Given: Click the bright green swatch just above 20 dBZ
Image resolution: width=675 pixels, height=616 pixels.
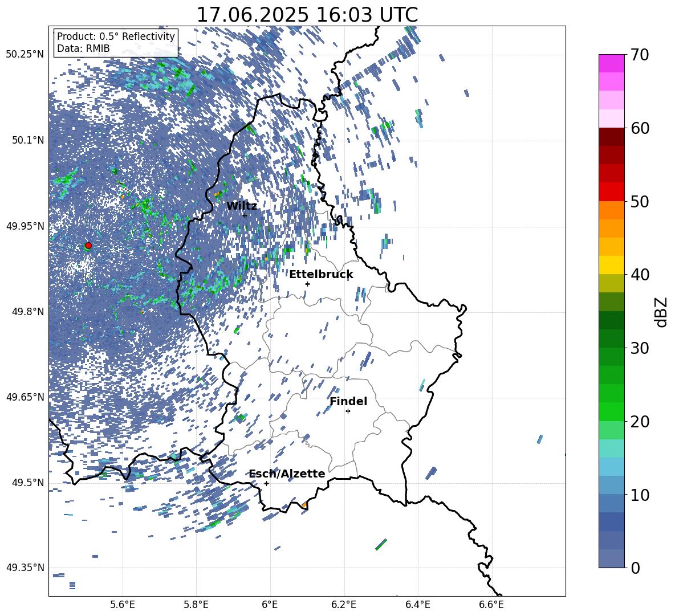Looking at the screenshot, I should pyautogui.click(x=611, y=411).
